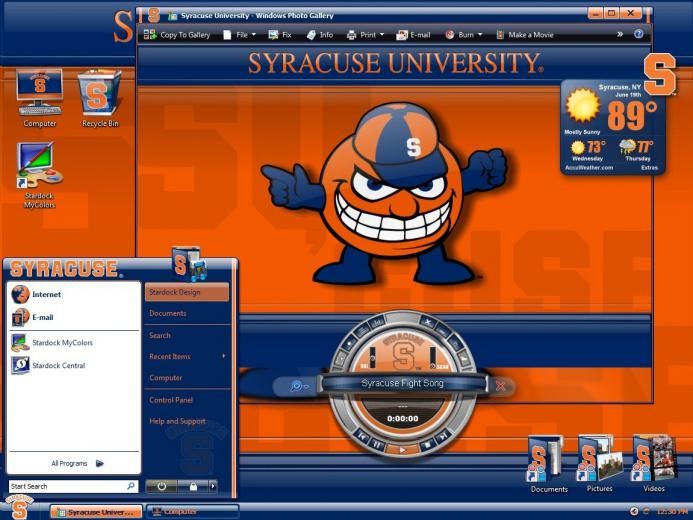Open Videos desktop folder shortcut
Screen dimensions: 693x520
click(x=654, y=464)
